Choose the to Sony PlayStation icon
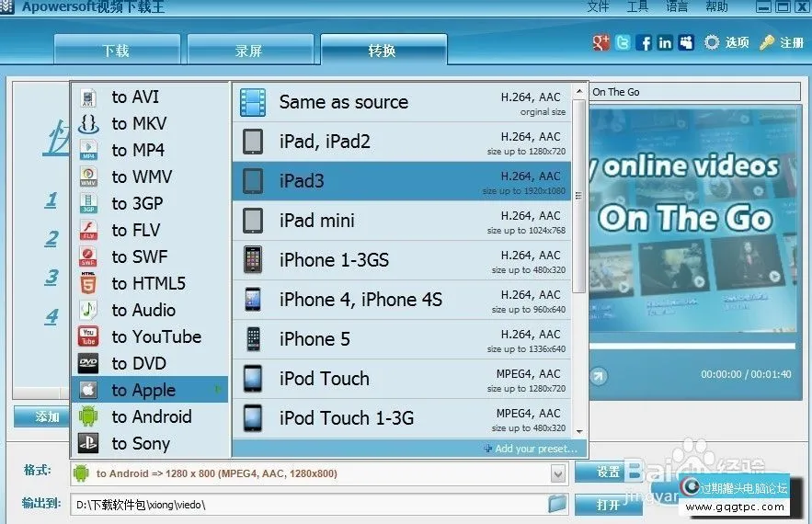 point(88,443)
